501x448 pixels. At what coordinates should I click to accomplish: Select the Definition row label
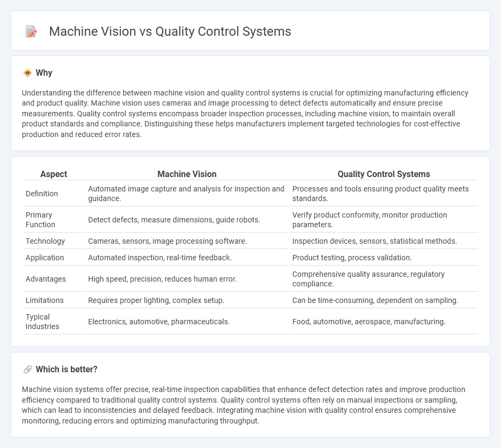point(42,194)
